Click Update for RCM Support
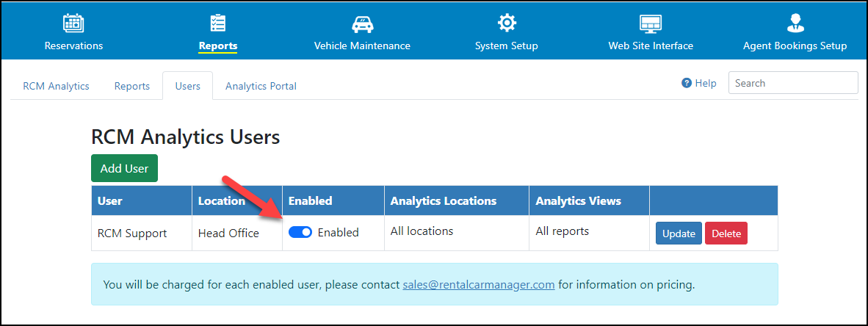This screenshot has width=868, height=326. point(679,233)
